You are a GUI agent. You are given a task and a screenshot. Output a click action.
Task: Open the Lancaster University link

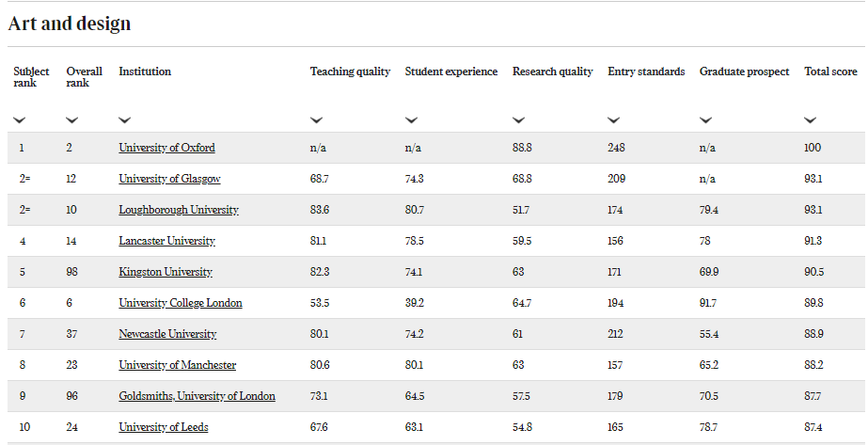tap(166, 241)
